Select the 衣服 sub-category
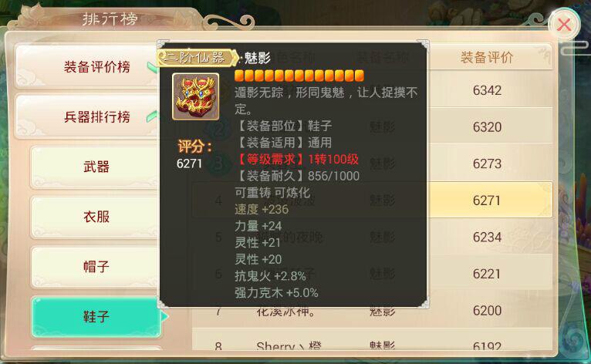The height and width of the screenshot is (364, 591). pyautogui.click(x=96, y=217)
